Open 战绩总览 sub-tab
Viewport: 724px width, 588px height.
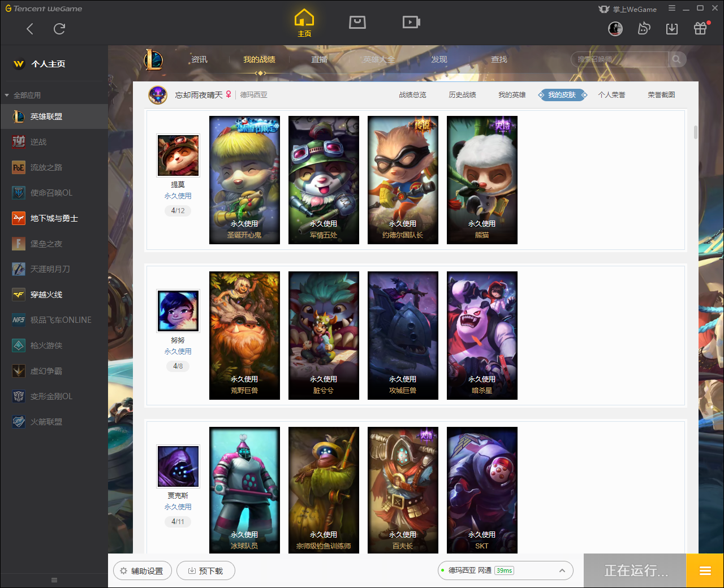(412, 95)
